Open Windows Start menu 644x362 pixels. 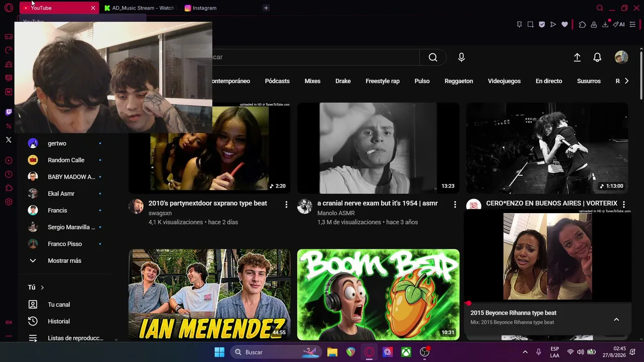point(219,352)
